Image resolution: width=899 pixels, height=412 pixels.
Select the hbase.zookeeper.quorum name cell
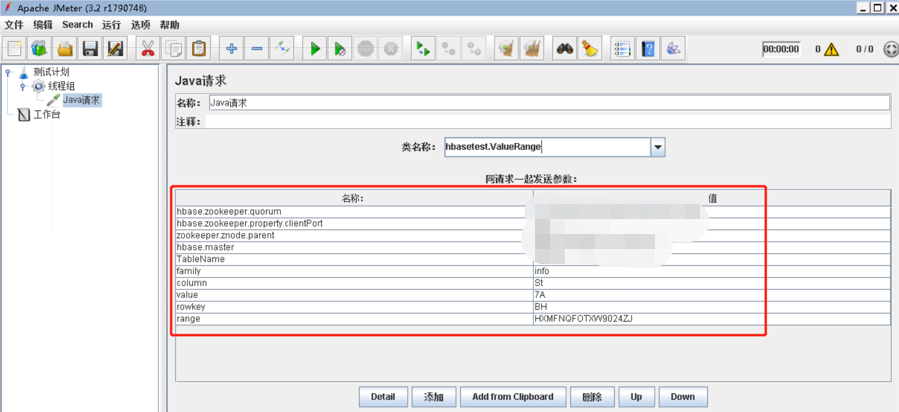[x=354, y=211]
